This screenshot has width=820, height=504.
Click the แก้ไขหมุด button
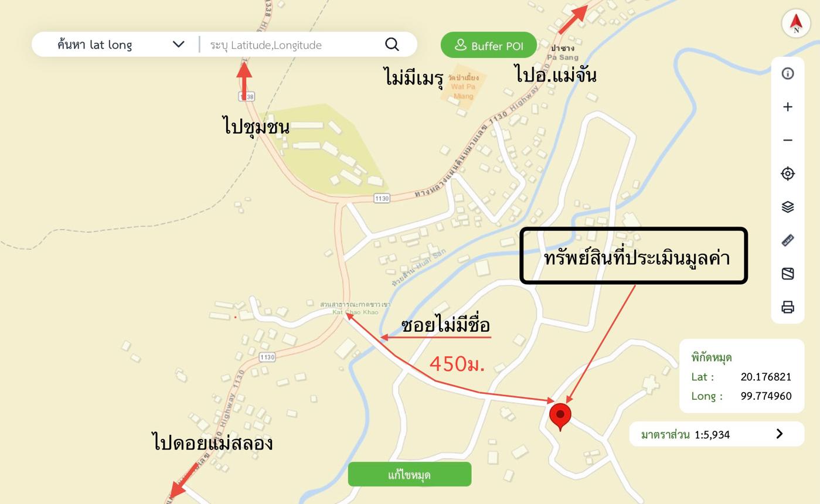[410, 474]
